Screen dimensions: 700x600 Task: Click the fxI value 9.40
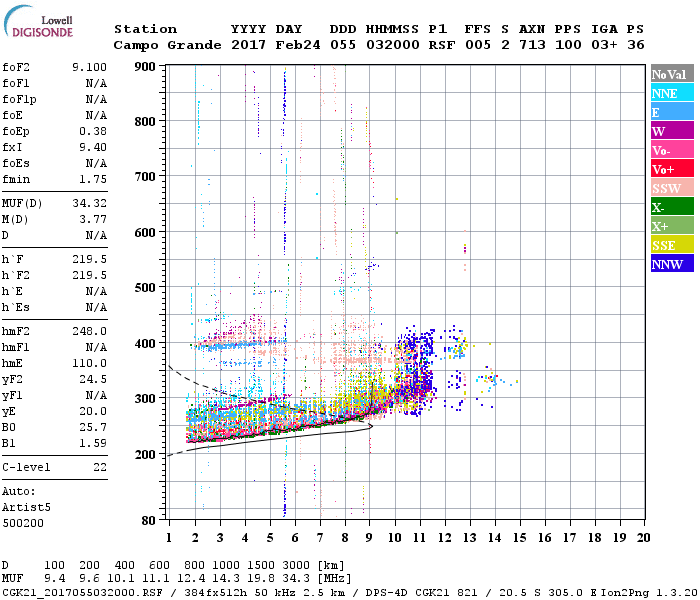[93, 147]
